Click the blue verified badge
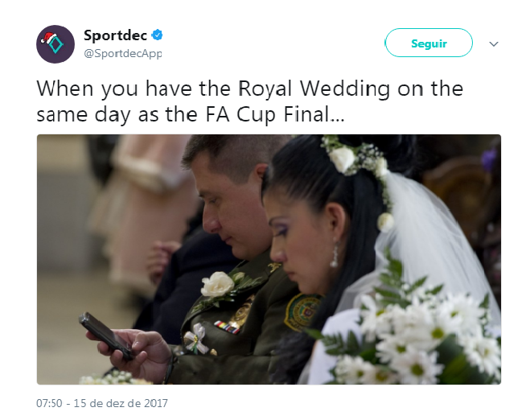This screenshot has height=420, width=526. [x=157, y=35]
